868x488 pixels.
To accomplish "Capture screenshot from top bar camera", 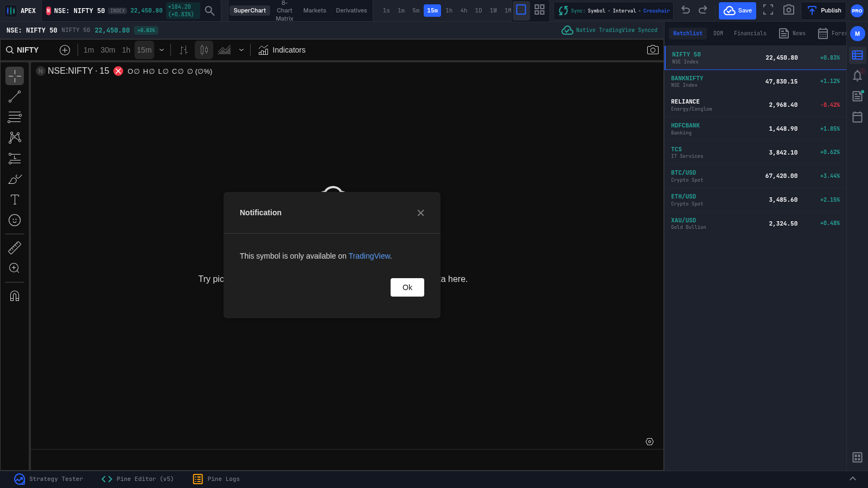I will [789, 10].
